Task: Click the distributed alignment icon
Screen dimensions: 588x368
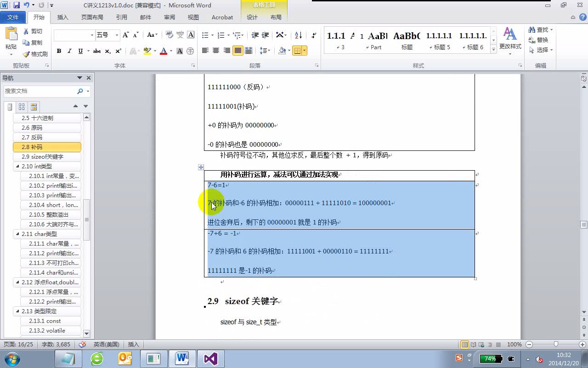Action: 249,51
